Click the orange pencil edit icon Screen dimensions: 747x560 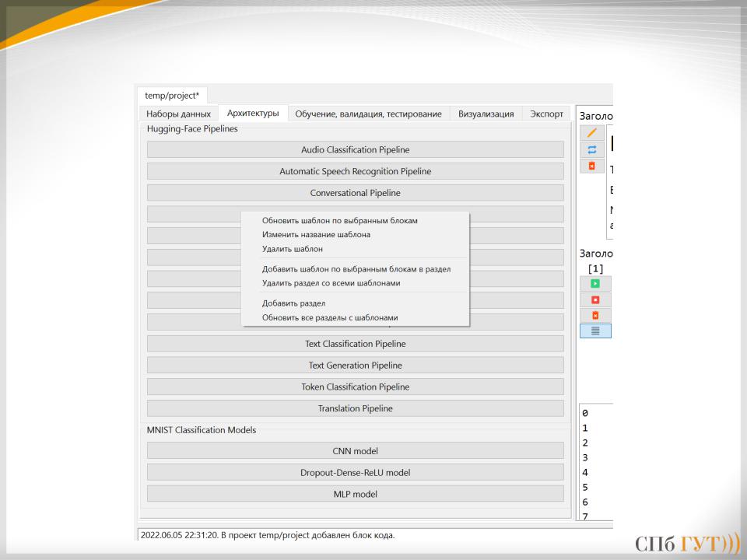point(591,133)
